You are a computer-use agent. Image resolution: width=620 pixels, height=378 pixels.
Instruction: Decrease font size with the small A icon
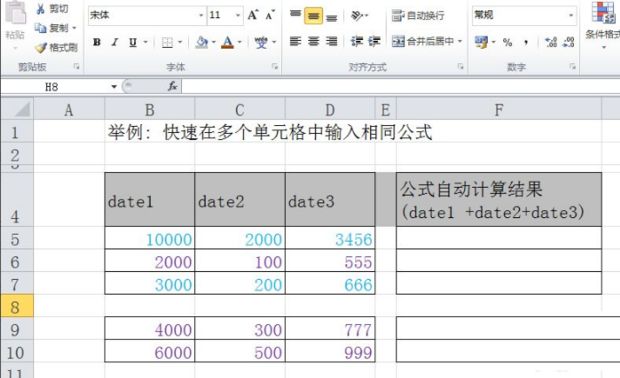point(270,15)
